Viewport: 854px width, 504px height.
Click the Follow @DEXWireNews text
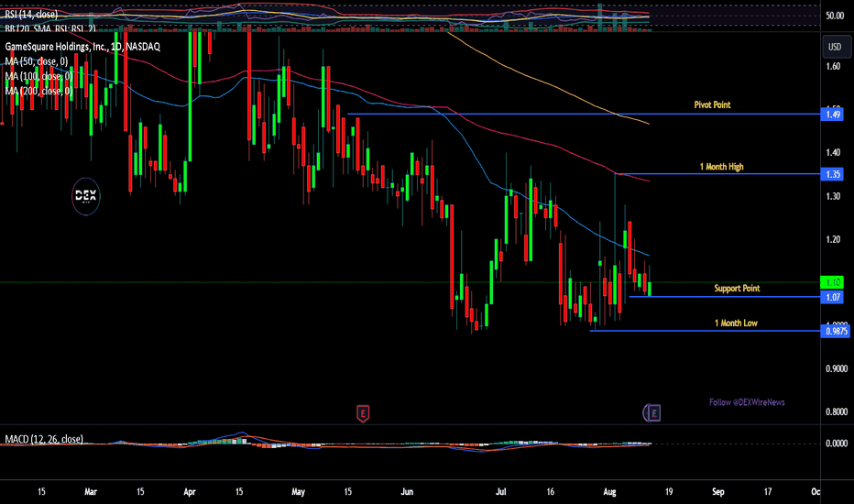(x=747, y=402)
